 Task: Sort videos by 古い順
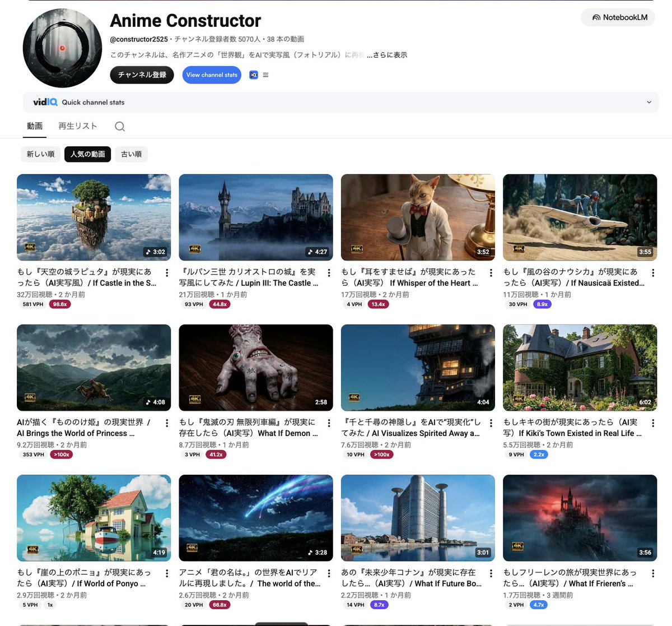pyautogui.click(x=132, y=154)
